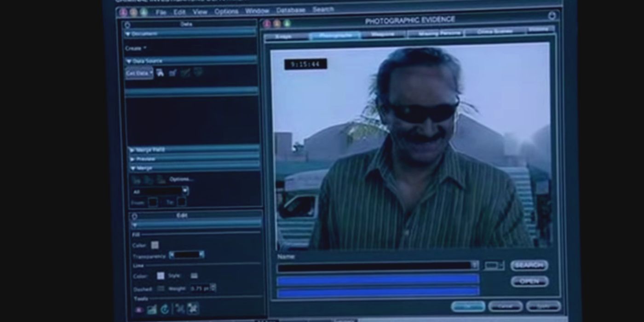The height and width of the screenshot is (322, 644).
Task: Click the From box in Merge section
Action: (153, 202)
